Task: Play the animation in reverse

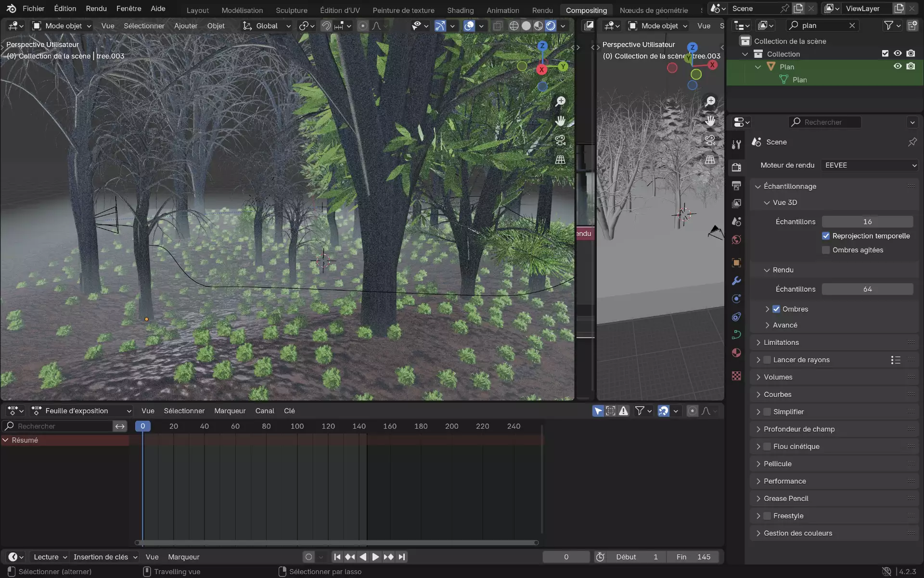Action: [363, 557]
